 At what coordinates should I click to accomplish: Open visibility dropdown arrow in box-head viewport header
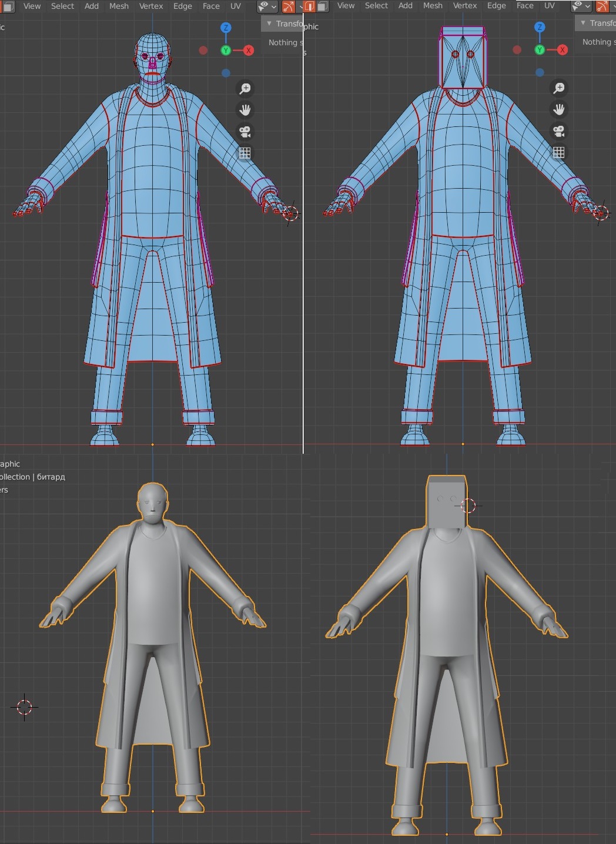pos(588,6)
